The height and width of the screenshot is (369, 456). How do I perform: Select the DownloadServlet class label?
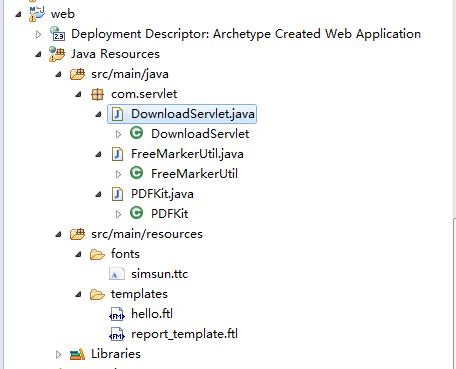(200, 134)
